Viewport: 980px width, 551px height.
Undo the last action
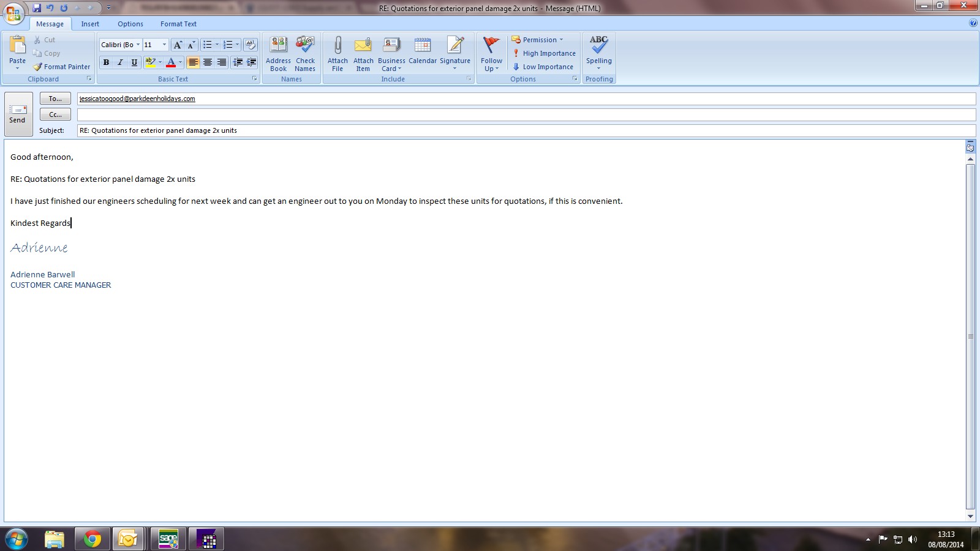click(50, 8)
